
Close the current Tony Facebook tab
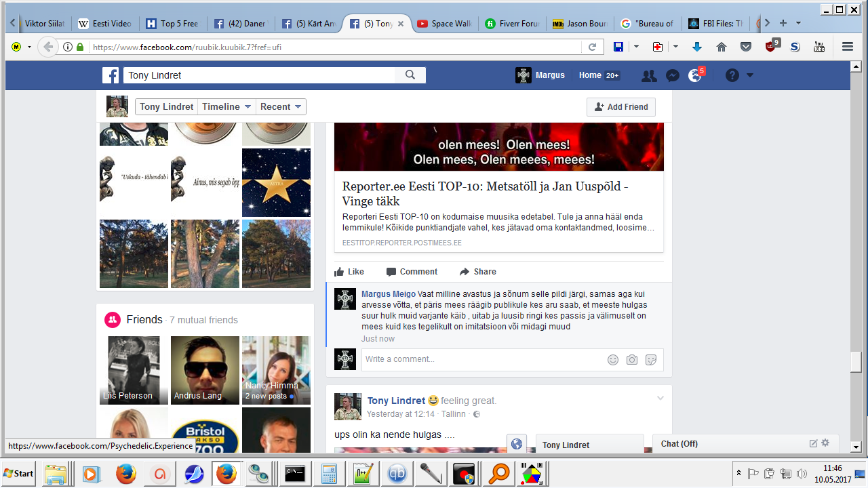pyautogui.click(x=401, y=23)
